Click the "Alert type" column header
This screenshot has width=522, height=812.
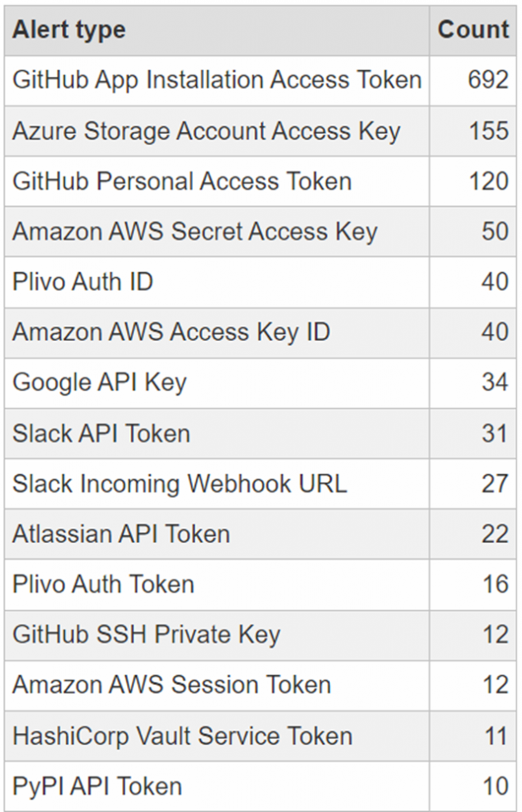69,30
